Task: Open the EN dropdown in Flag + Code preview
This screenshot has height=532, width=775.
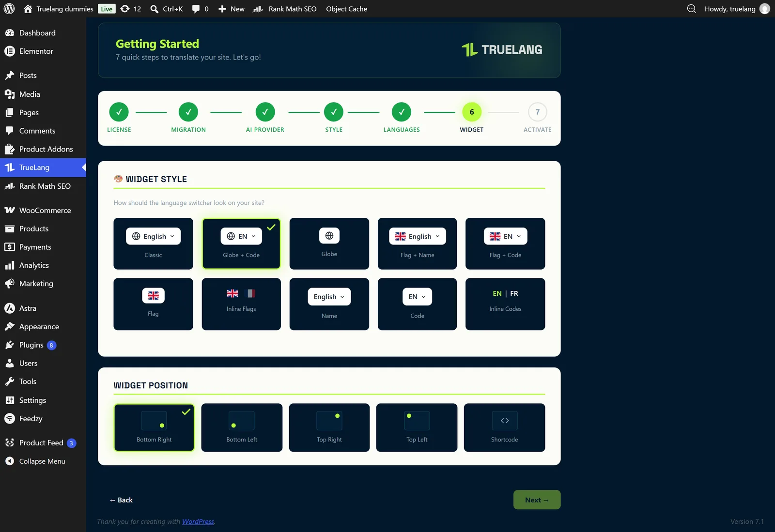Action: click(x=505, y=236)
